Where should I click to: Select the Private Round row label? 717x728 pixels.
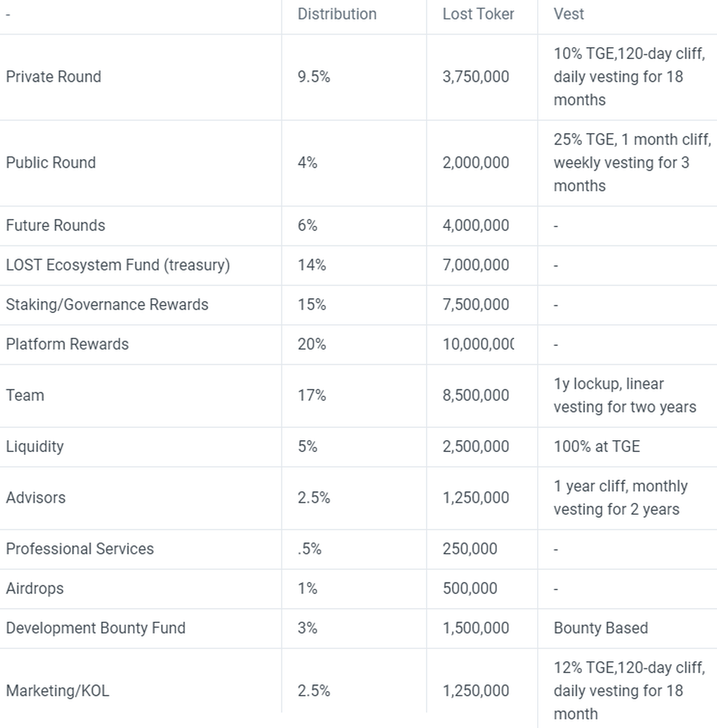54,77
